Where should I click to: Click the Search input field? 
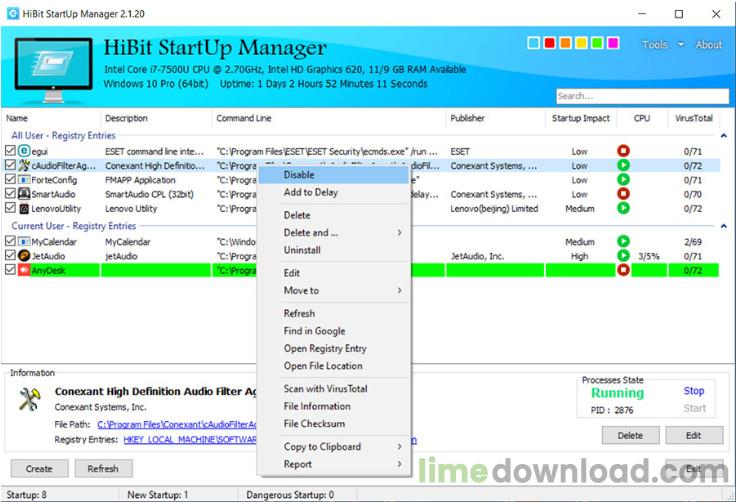643,96
